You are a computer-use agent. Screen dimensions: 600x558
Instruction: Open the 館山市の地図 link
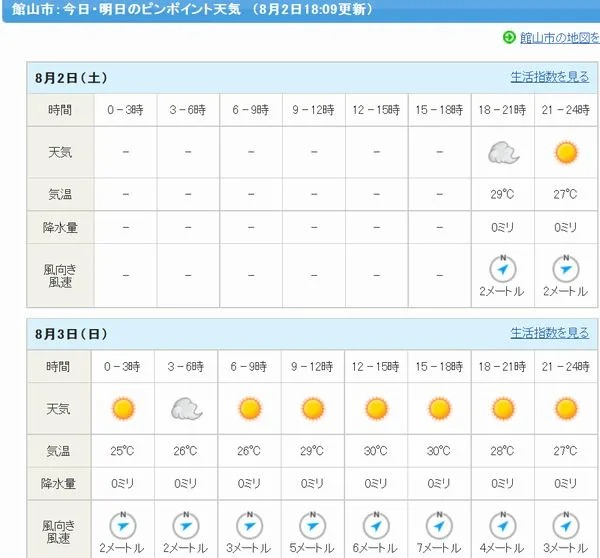559,38
